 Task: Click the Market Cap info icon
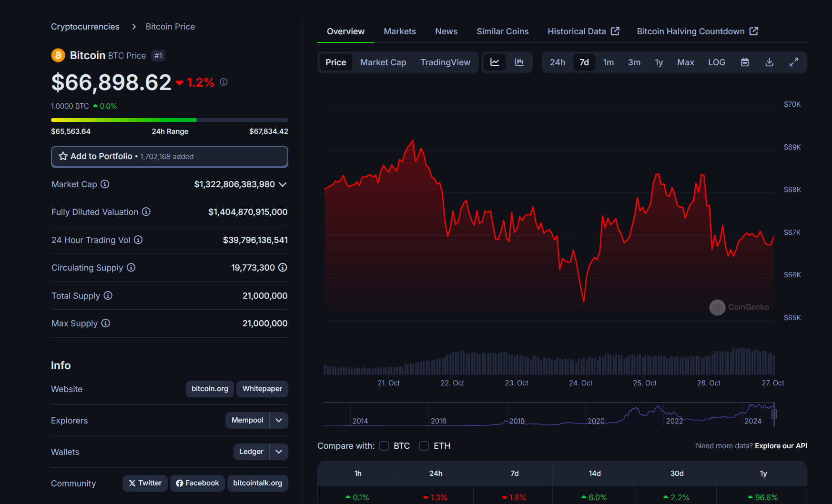click(105, 184)
